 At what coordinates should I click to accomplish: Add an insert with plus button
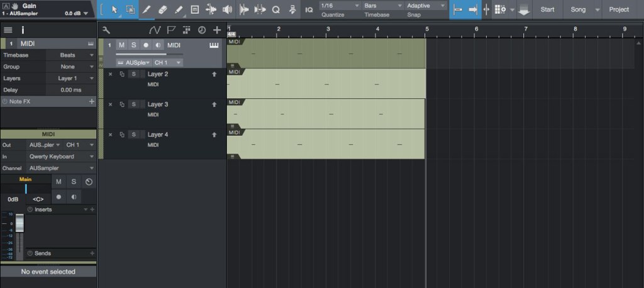point(92,209)
